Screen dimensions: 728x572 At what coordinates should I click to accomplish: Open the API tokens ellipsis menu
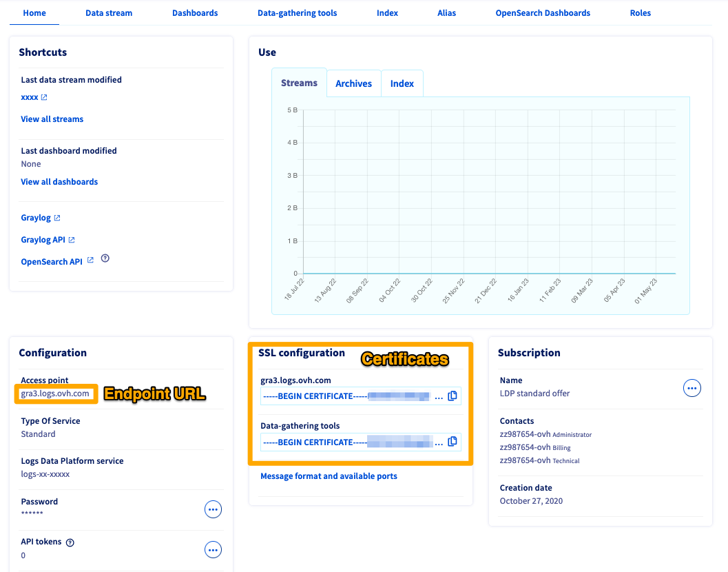[x=213, y=549]
